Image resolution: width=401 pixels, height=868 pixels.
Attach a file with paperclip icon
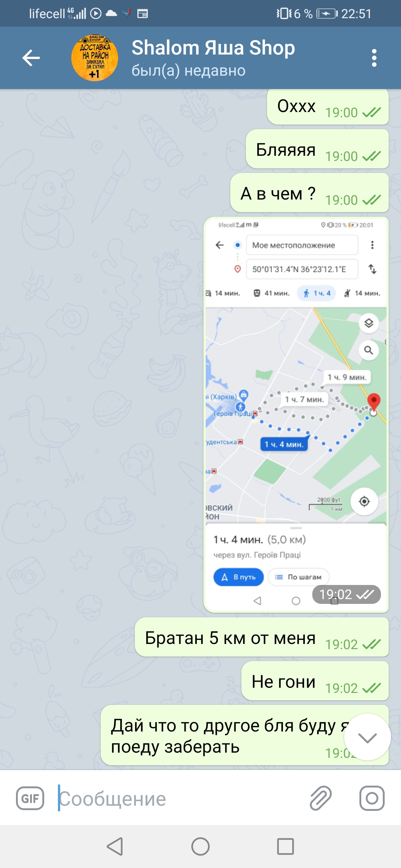pos(320,798)
